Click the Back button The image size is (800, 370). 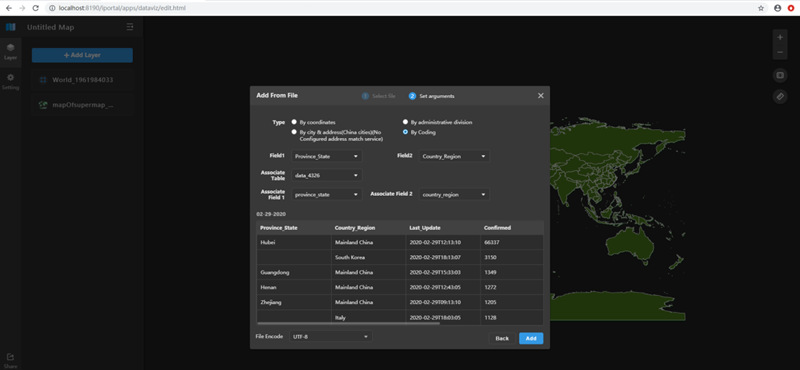502,338
